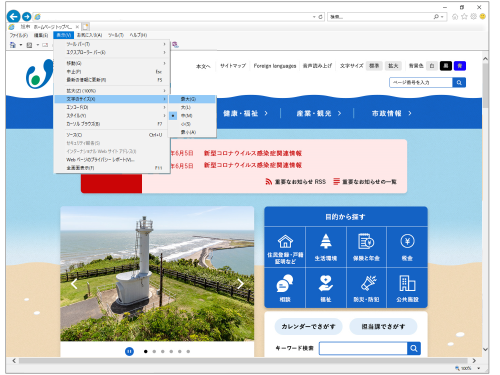Select the checked 中(M) text size option
500x375 pixels.
(192, 116)
